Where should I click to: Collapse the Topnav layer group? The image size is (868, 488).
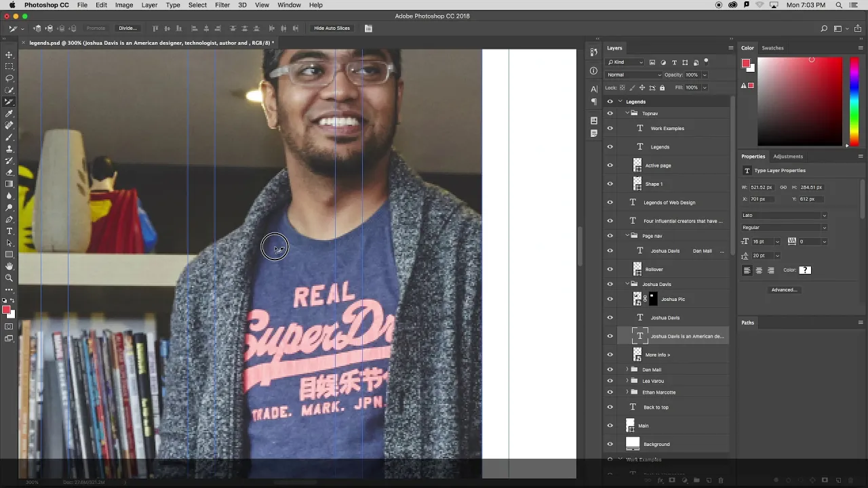tap(627, 113)
